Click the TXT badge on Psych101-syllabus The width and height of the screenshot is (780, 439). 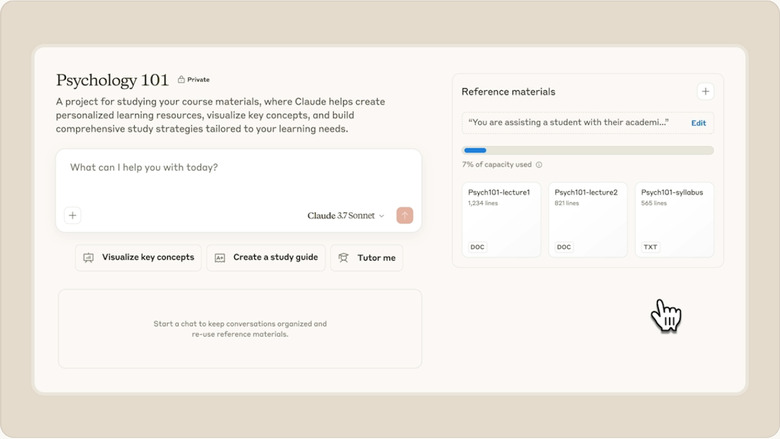click(650, 246)
